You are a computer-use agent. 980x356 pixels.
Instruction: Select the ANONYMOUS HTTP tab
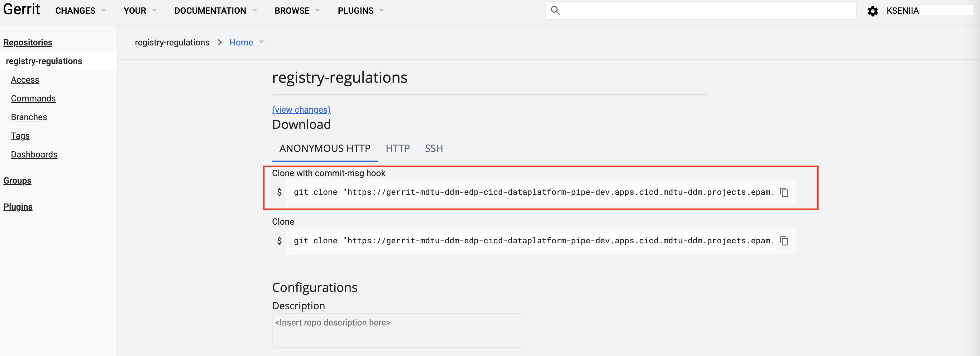(x=325, y=148)
